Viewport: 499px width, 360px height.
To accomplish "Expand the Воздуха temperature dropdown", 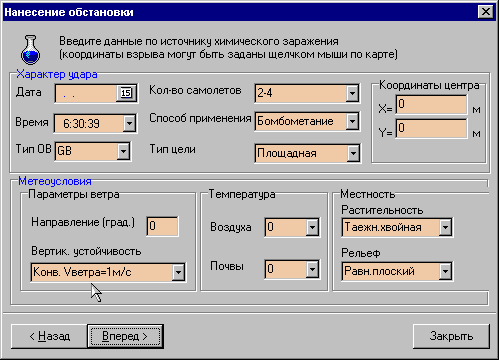I will coord(312,227).
